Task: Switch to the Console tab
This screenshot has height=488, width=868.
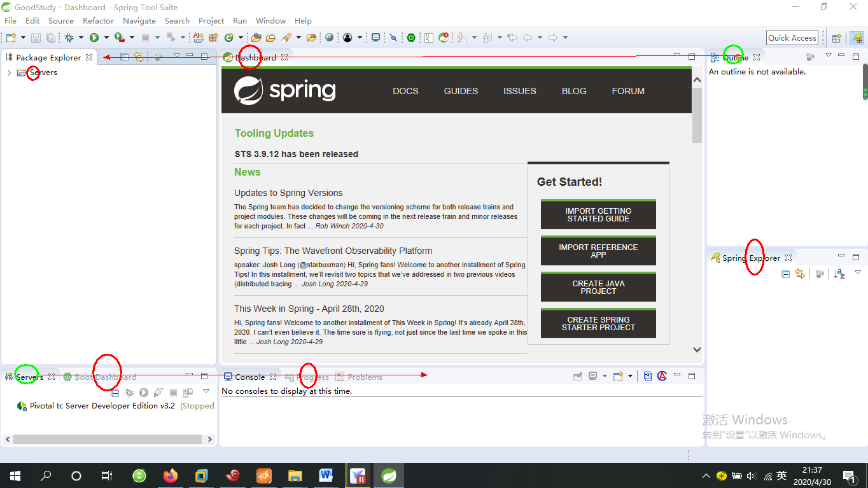Action: click(x=249, y=377)
